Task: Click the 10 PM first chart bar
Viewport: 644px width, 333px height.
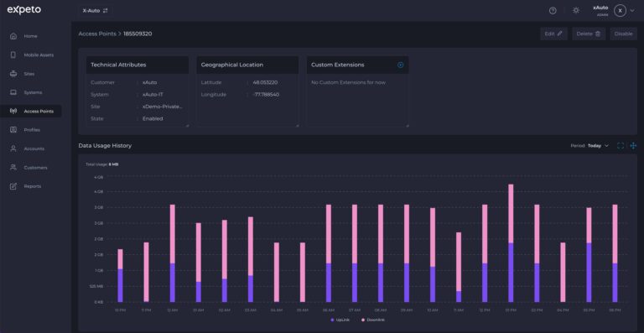Action: (121, 275)
